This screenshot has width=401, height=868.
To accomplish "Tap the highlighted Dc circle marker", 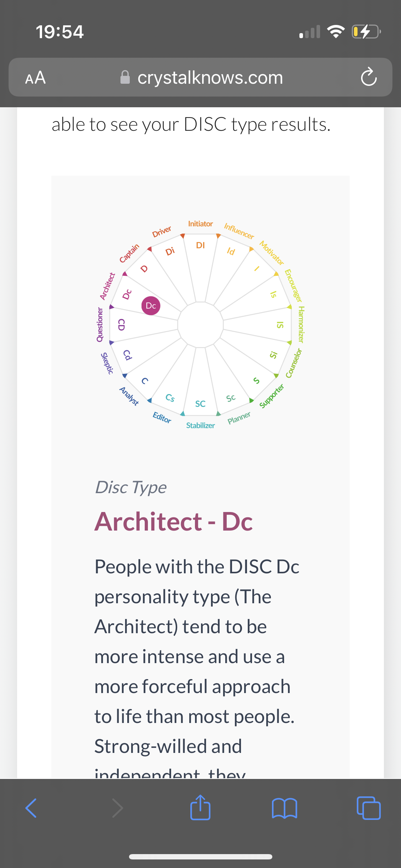I will (151, 306).
